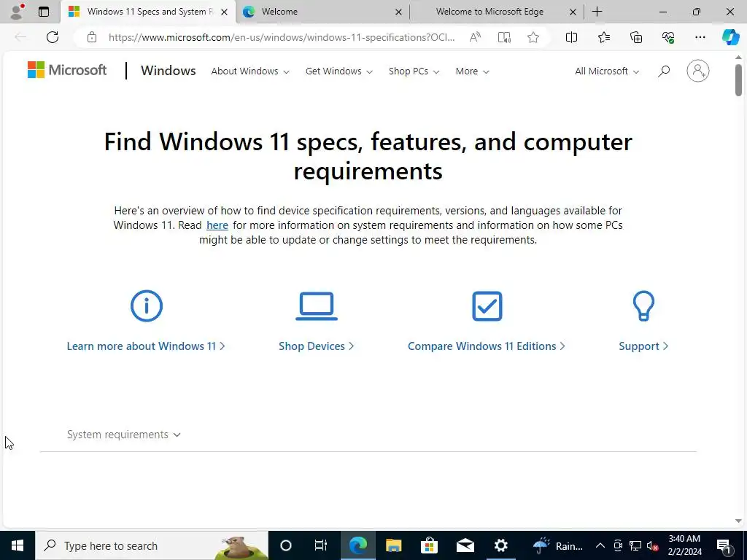This screenshot has width=747, height=560.
Task: Click the address bar URL
Action: pos(282,37)
